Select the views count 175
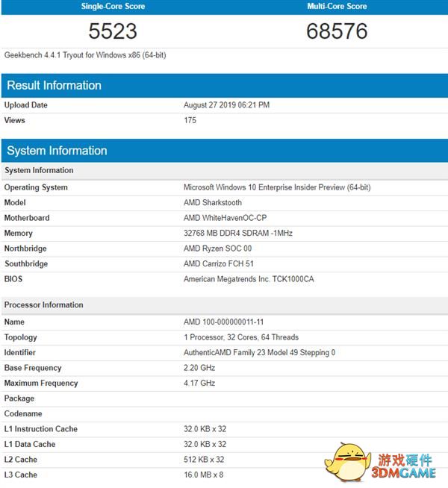The width and height of the screenshot is (448, 488). coord(190,120)
